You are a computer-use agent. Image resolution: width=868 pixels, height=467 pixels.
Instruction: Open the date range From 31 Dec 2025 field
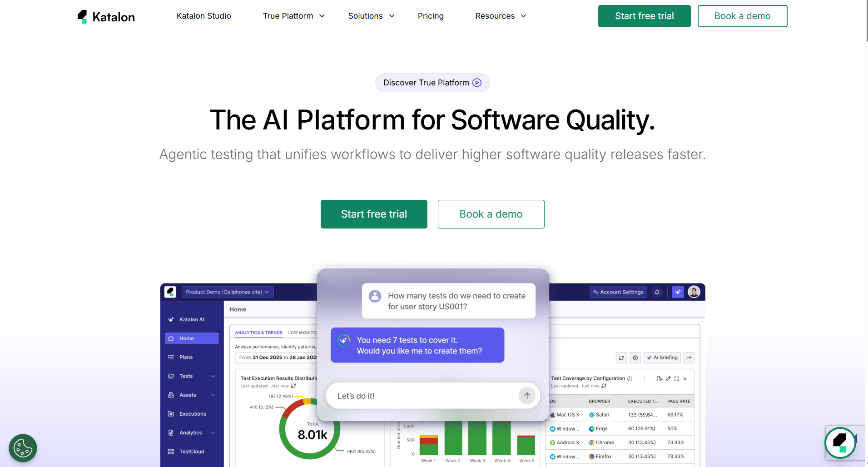[276, 358]
